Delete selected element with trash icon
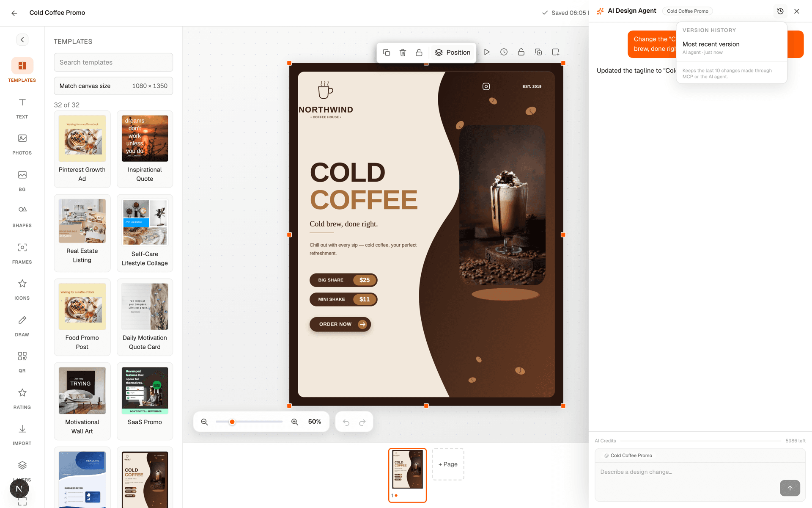Image resolution: width=812 pixels, height=508 pixels. pos(403,52)
